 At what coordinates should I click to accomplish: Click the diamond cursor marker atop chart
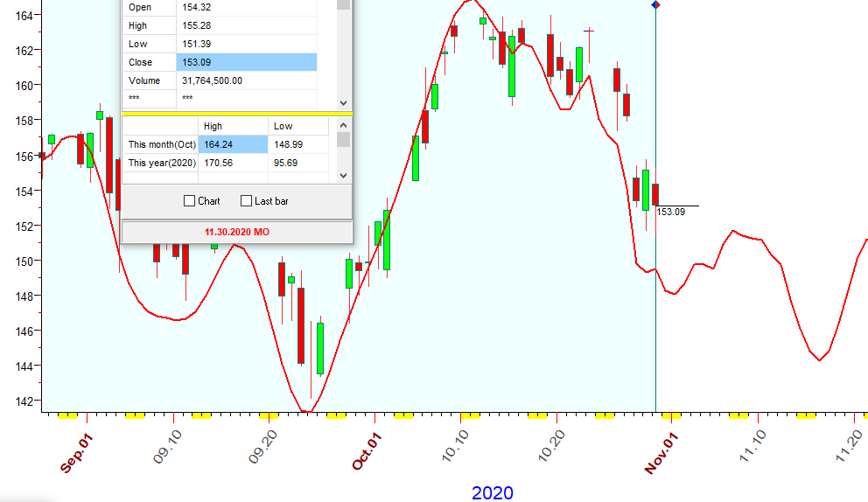[656, 5]
